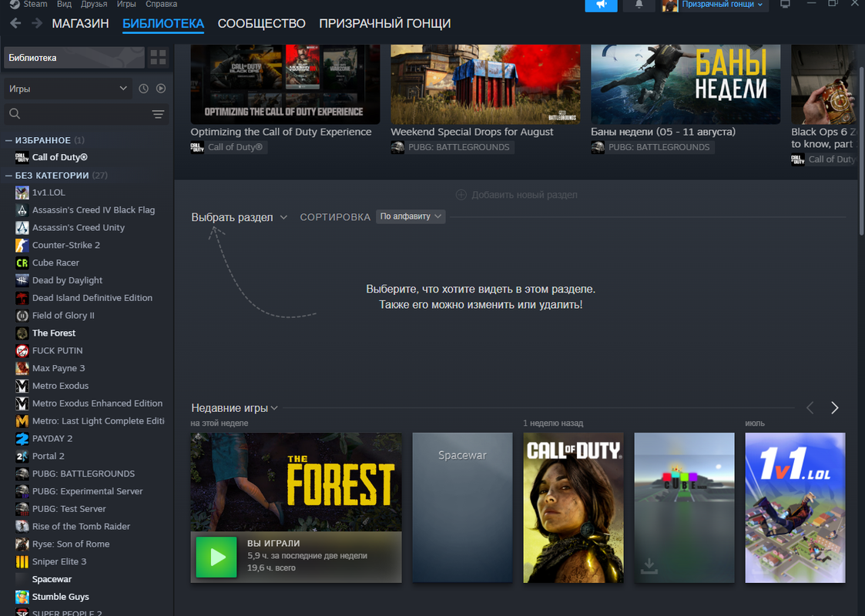Open the announcements megaphone button
The image size is (865, 616).
pos(601,5)
